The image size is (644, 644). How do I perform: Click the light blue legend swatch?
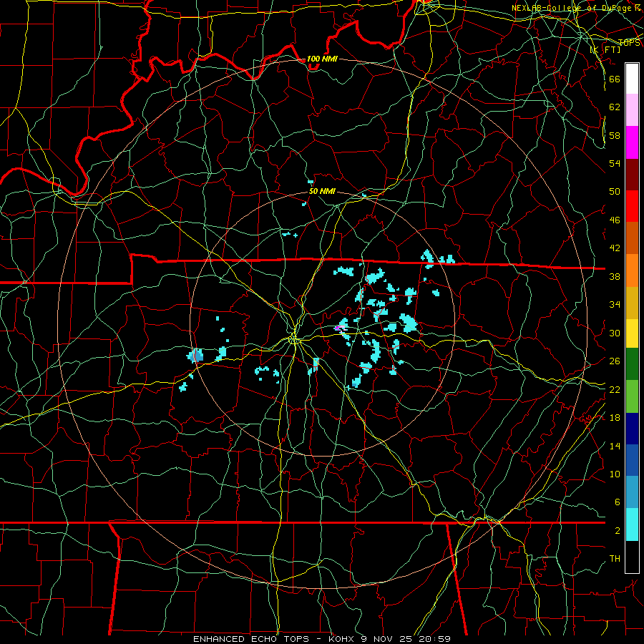[632, 492]
